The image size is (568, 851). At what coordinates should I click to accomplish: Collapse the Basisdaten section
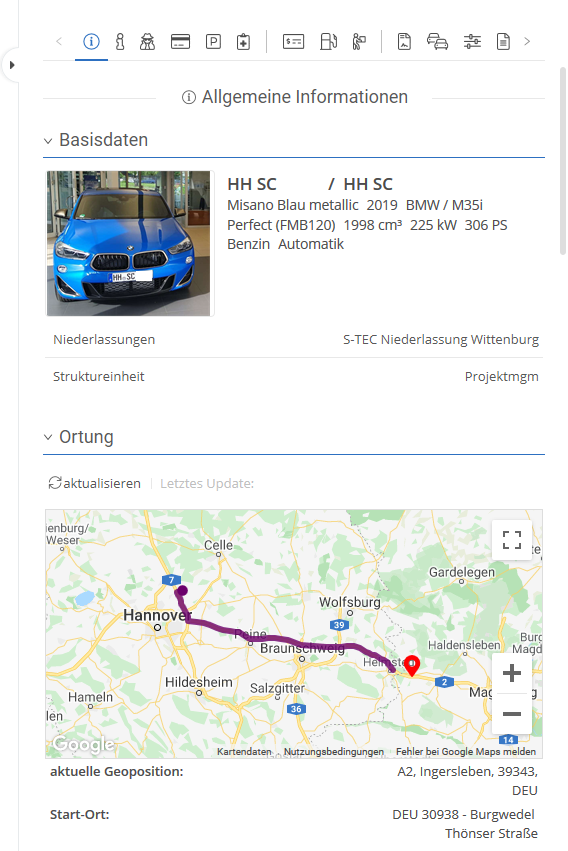48,141
